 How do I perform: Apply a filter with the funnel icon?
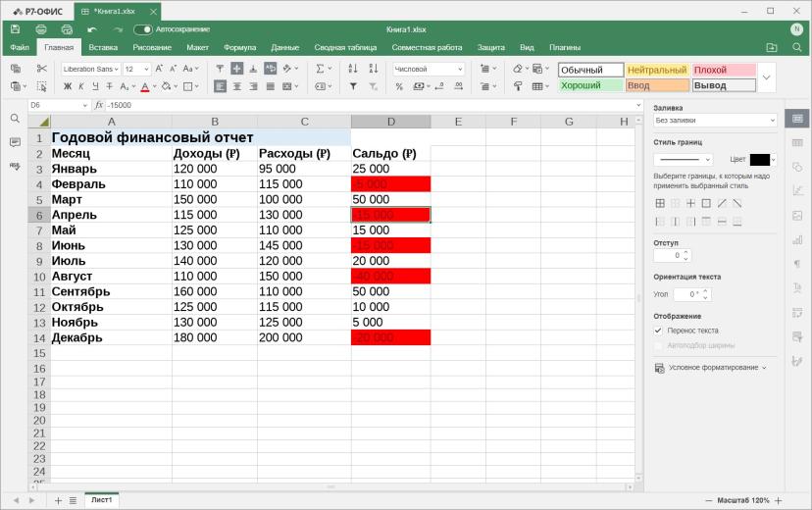[x=353, y=86]
